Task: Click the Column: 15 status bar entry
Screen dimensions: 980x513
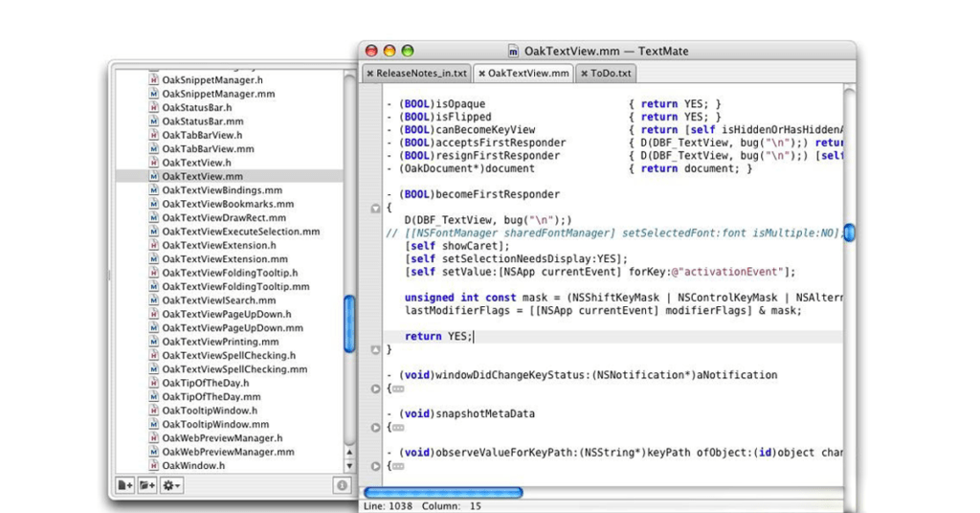Action: [452, 506]
